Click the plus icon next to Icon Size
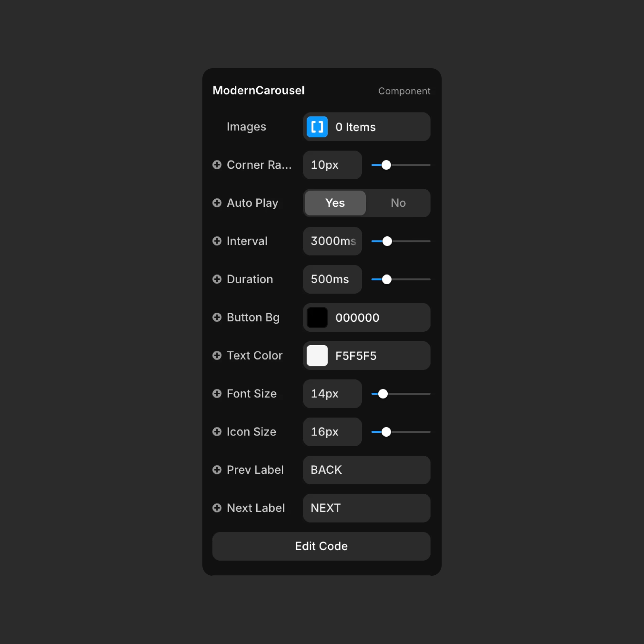 point(217,432)
